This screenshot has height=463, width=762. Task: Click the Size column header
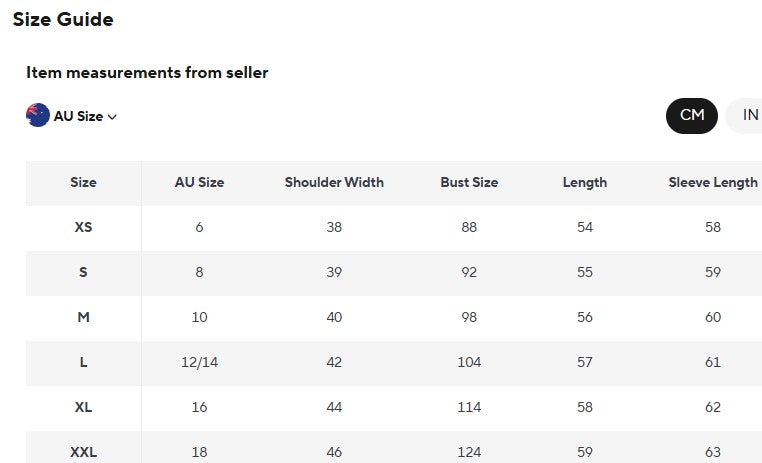pos(83,183)
